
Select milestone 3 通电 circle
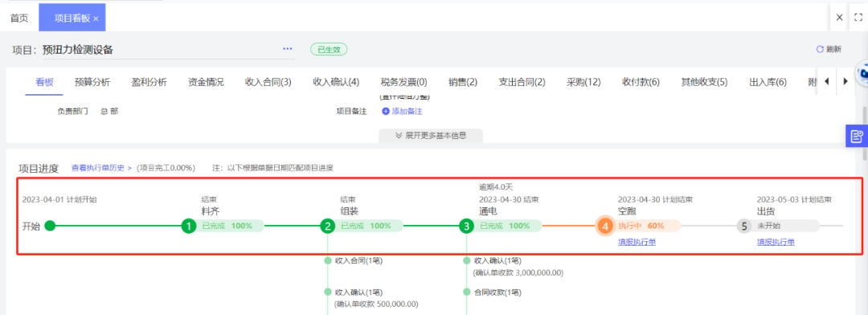pyautogui.click(x=467, y=226)
